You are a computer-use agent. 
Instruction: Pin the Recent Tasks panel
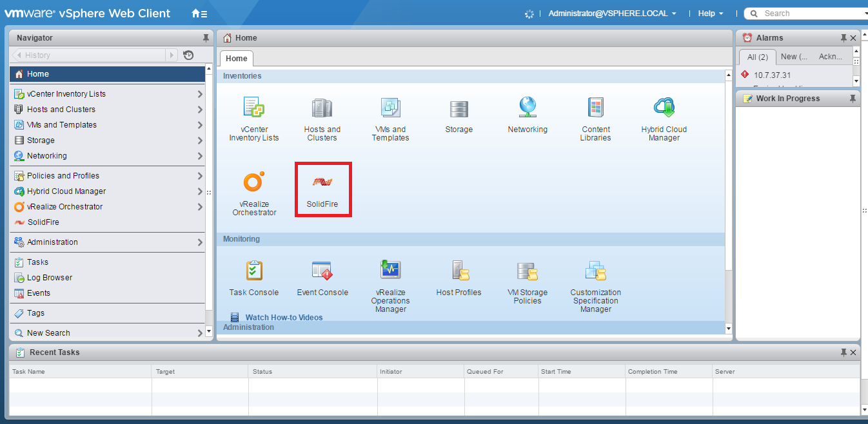click(x=843, y=352)
